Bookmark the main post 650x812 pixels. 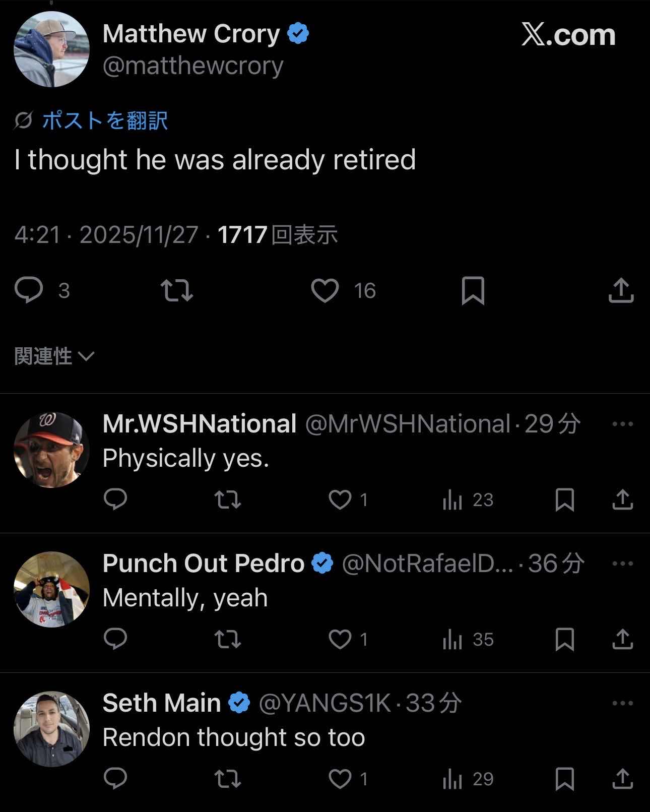click(473, 290)
